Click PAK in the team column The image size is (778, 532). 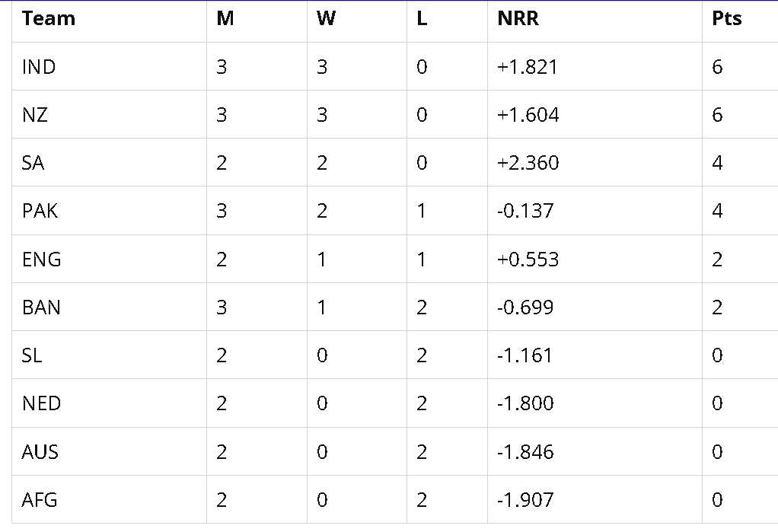[40, 211]
